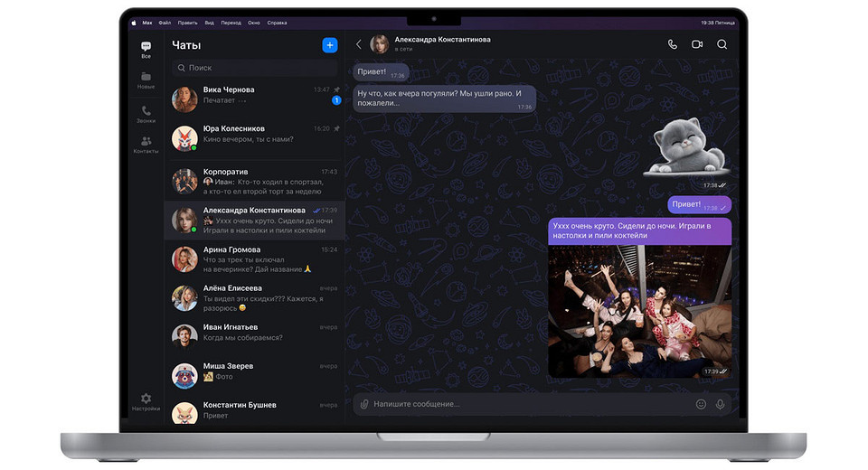868x470 pixels.
Task: Click Александра Константинова's header avatar
Action: 379,44
